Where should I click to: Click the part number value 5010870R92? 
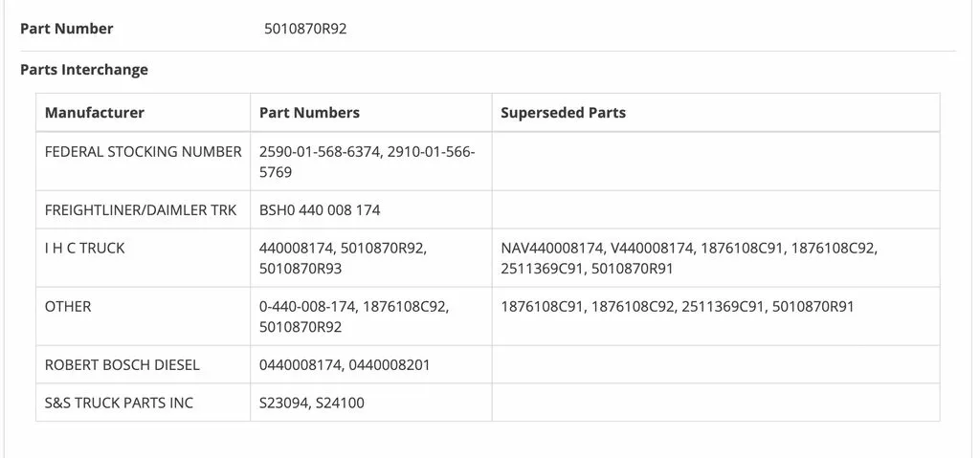(305, 29)
